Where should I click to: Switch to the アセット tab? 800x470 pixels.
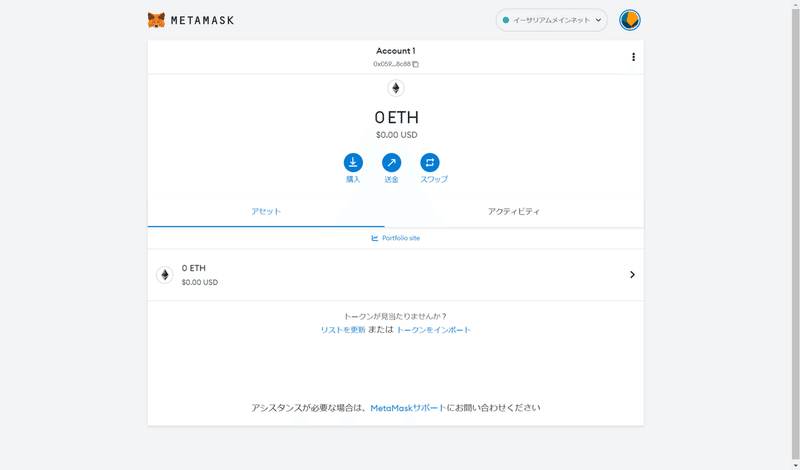266,211
